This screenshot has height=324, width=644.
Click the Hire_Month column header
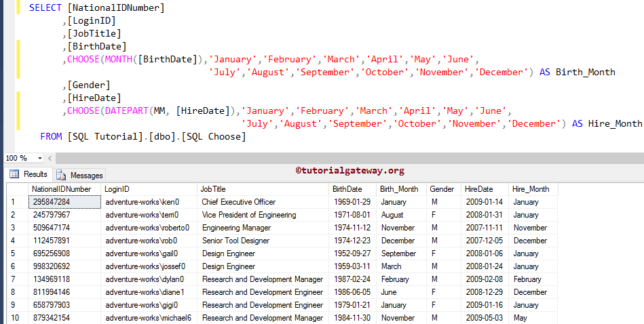coord(531,189)
